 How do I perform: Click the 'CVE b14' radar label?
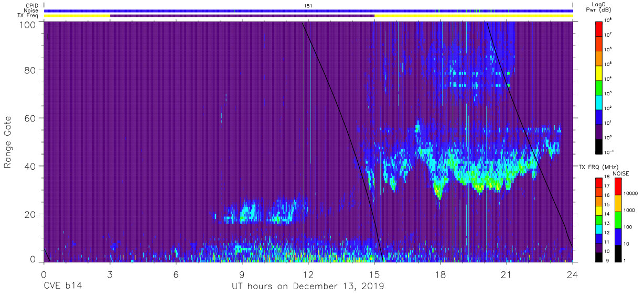tap(62, 287)
